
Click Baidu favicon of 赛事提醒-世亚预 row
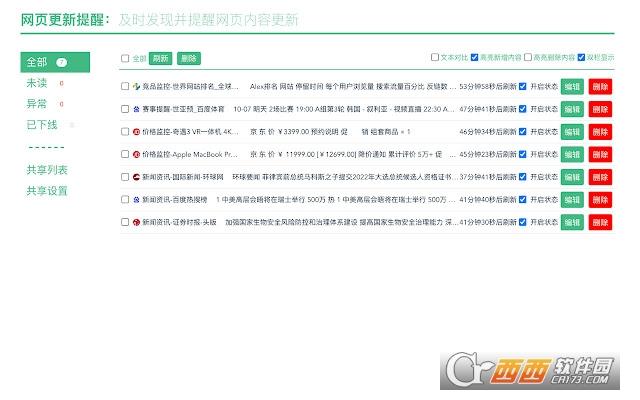pos(136,109)
